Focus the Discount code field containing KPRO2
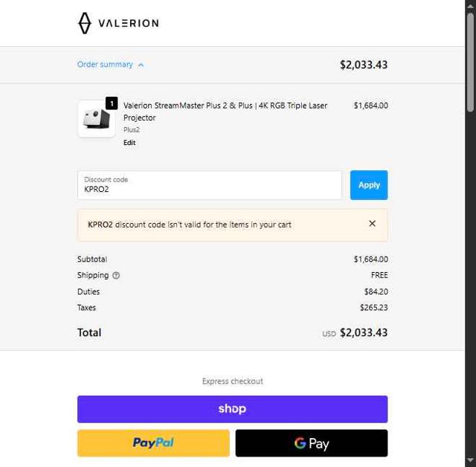Image resolution: width=476 pixels, height=467 pixels. (x=210, y=185)
